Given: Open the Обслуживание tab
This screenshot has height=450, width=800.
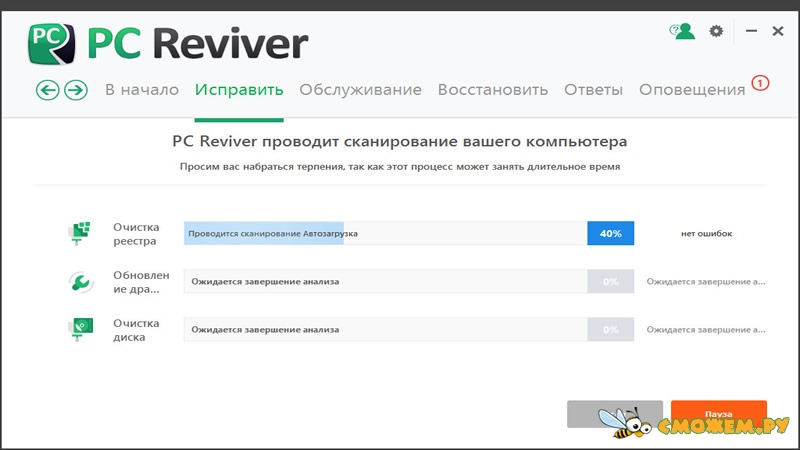Looking at the screenshot, I should coord(360,90).
